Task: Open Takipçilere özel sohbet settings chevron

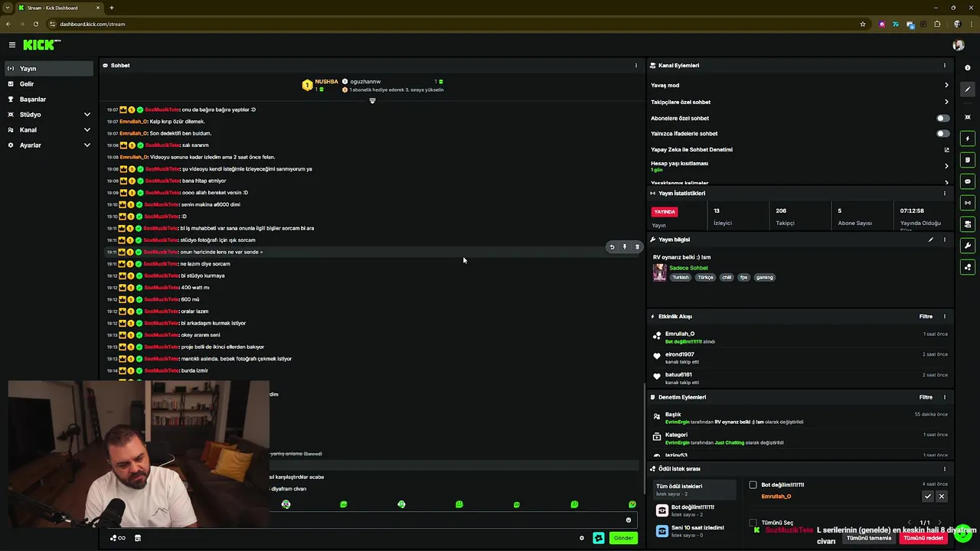Action: (946, 102)
